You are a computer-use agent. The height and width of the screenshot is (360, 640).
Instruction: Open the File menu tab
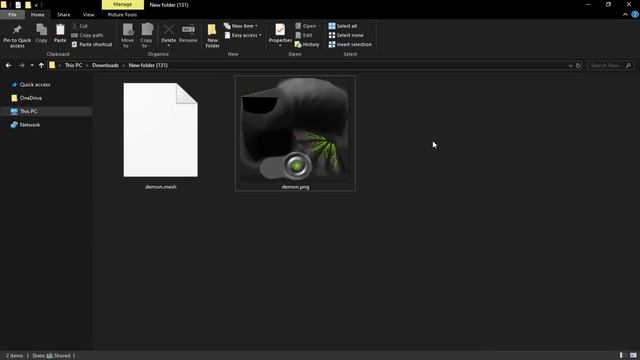(12, 15)
